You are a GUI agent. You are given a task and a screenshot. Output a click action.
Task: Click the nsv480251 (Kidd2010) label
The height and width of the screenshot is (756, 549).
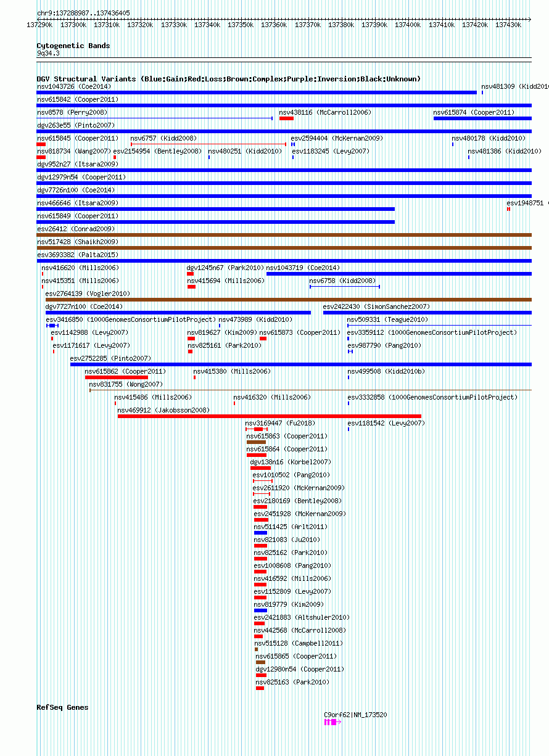pyautogui.click(x=244, y=151)
